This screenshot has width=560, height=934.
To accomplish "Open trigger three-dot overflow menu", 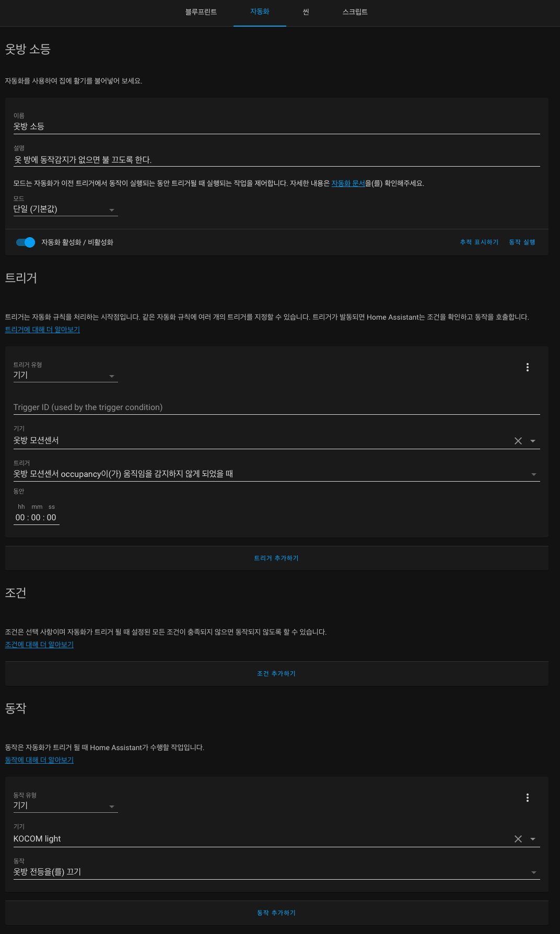I will click(x=528, y=367).
